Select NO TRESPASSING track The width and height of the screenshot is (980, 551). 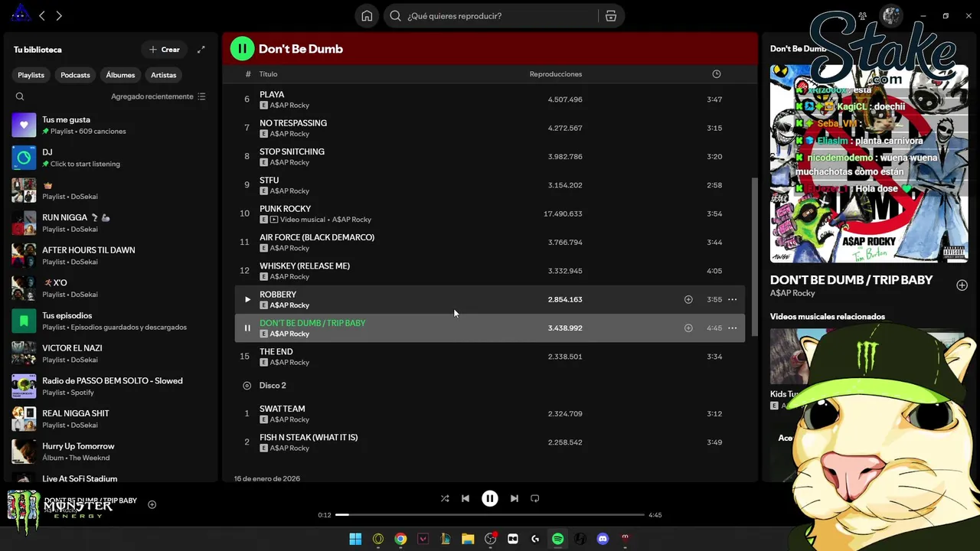click(489, 128)
